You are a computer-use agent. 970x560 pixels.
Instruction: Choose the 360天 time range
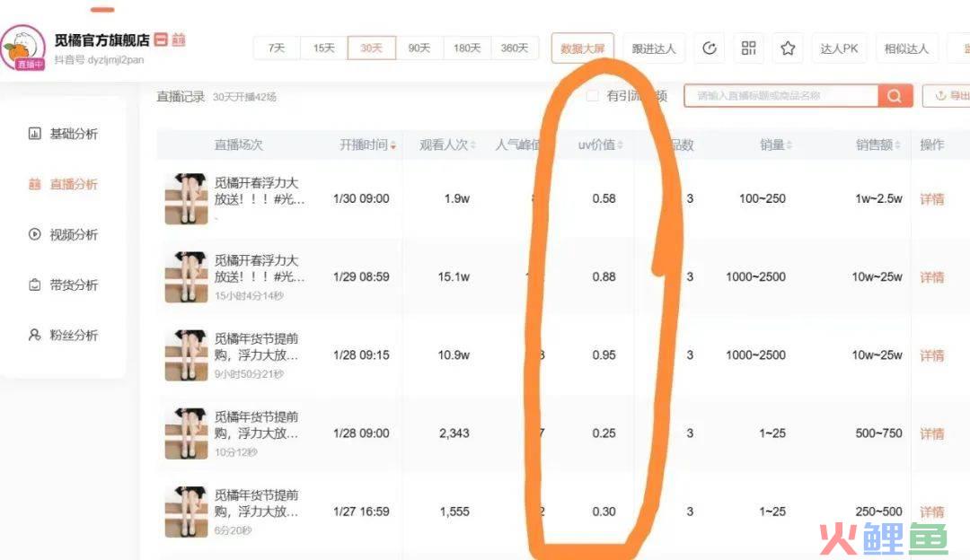point(515,48)
